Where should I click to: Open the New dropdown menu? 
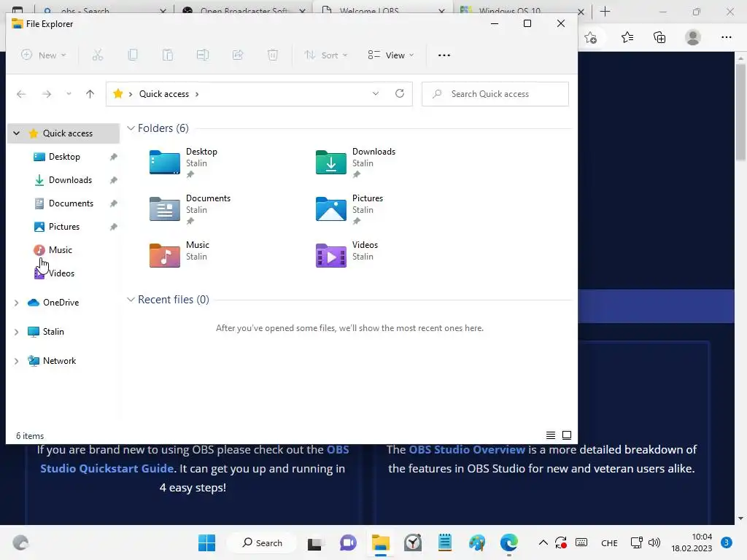tap(43, 55)
